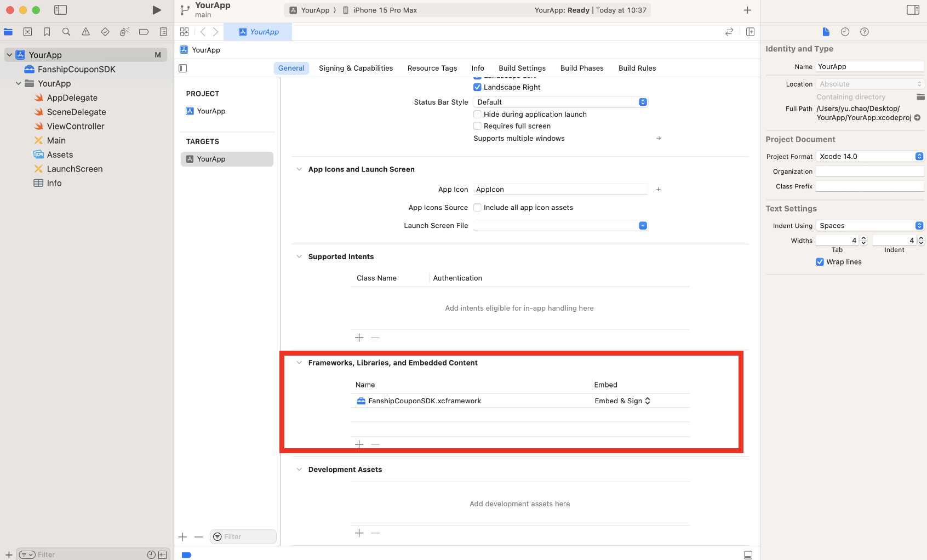
Task: Increment the Tab width stepper
Action: [863, 238]
